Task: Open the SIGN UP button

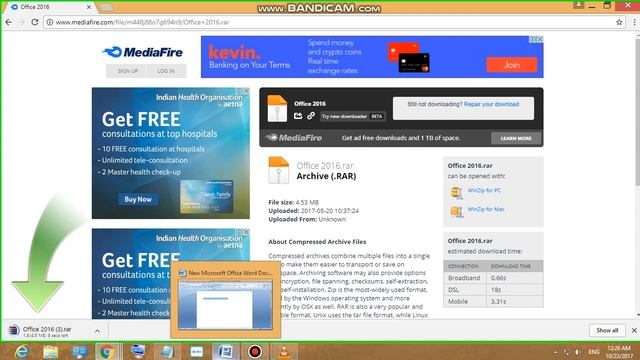Action: coord(128,71)
